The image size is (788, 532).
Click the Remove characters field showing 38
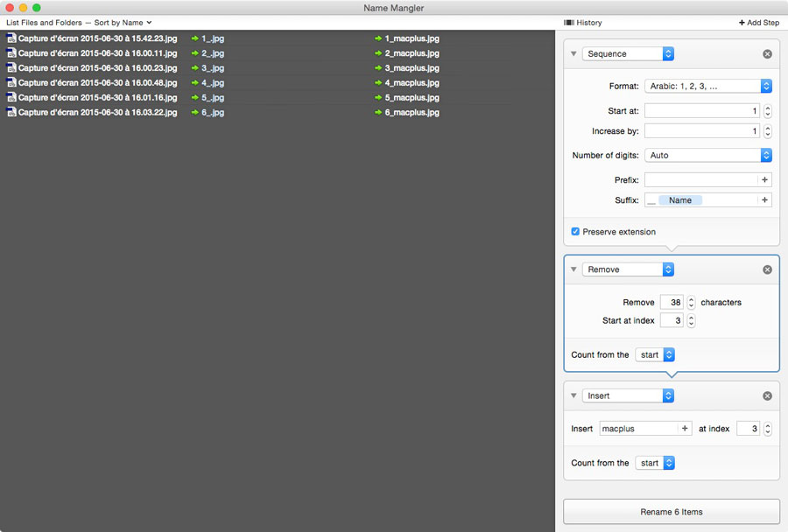(672, 303)
